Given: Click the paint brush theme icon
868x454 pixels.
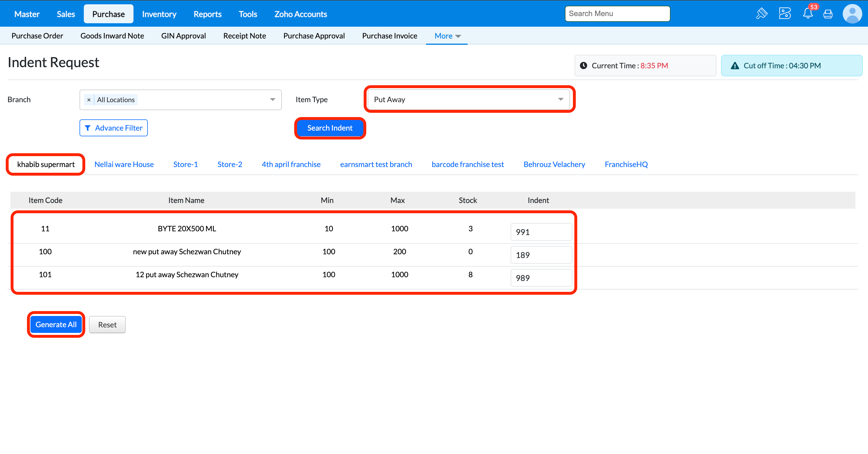Looking at the screenshot, I should click(762, 14).
